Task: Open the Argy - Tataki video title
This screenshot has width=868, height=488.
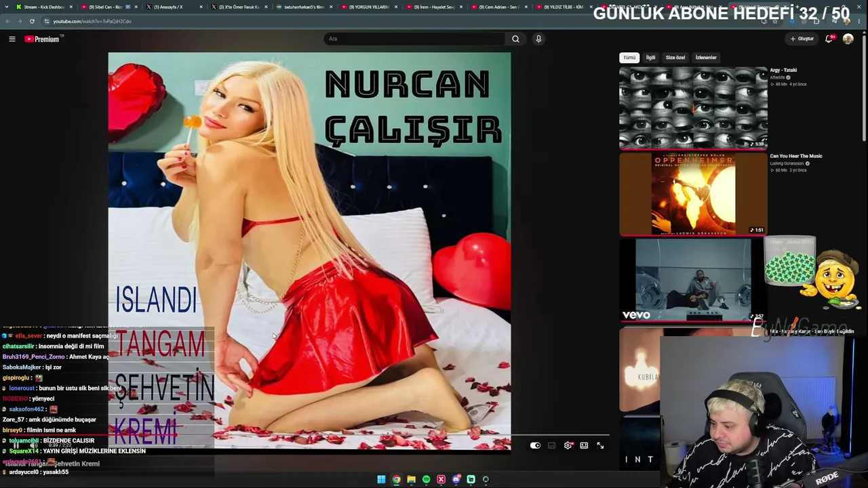Action: point(783,70)
